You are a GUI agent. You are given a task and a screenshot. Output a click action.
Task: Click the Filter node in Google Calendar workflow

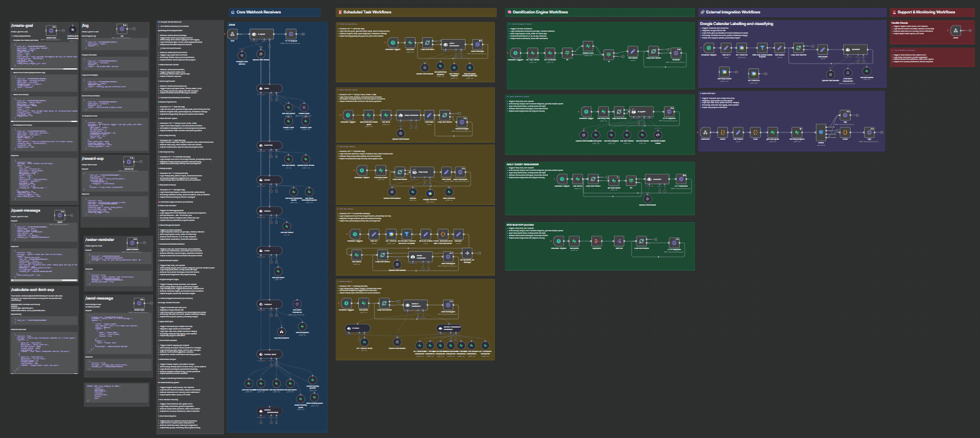(762, 48)
